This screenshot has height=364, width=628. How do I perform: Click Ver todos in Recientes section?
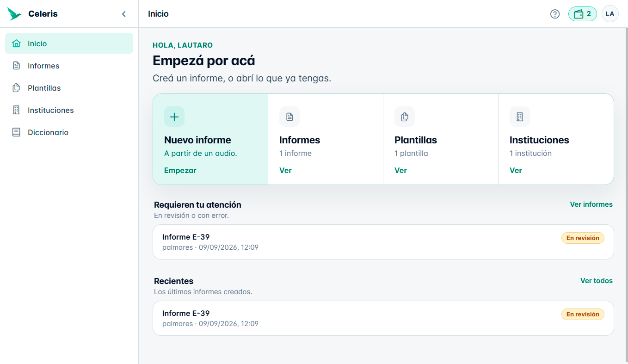pyautogui.click(x=597, y=281)
